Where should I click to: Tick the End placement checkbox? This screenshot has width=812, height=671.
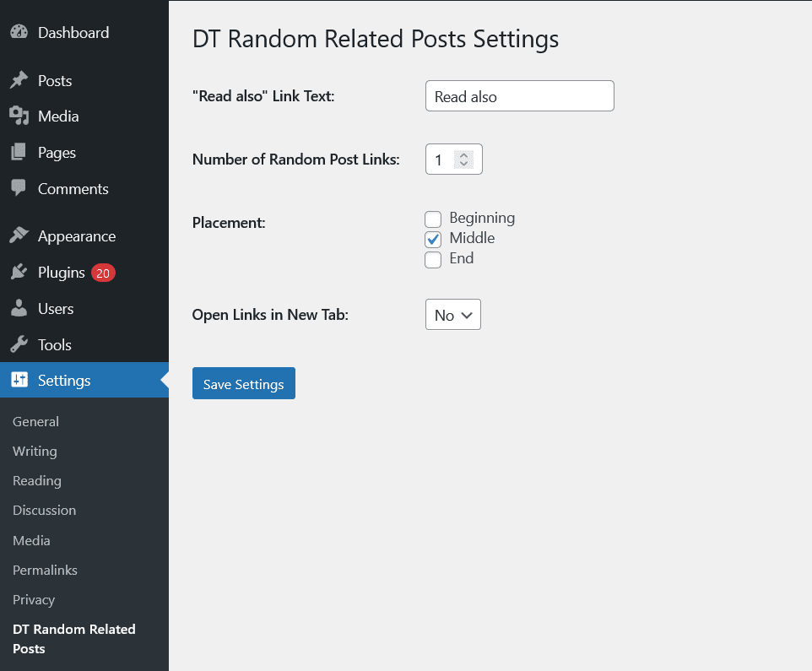(433, 260)
